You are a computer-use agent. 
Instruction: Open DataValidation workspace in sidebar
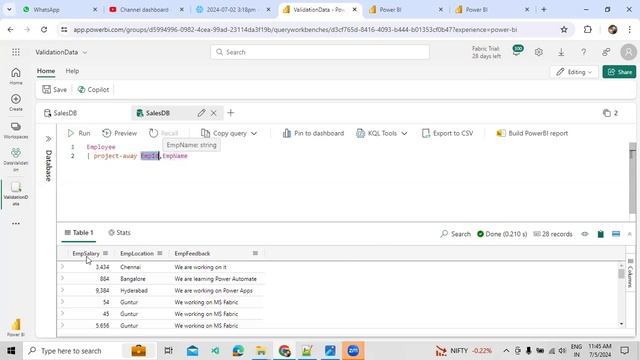(16, 159)
